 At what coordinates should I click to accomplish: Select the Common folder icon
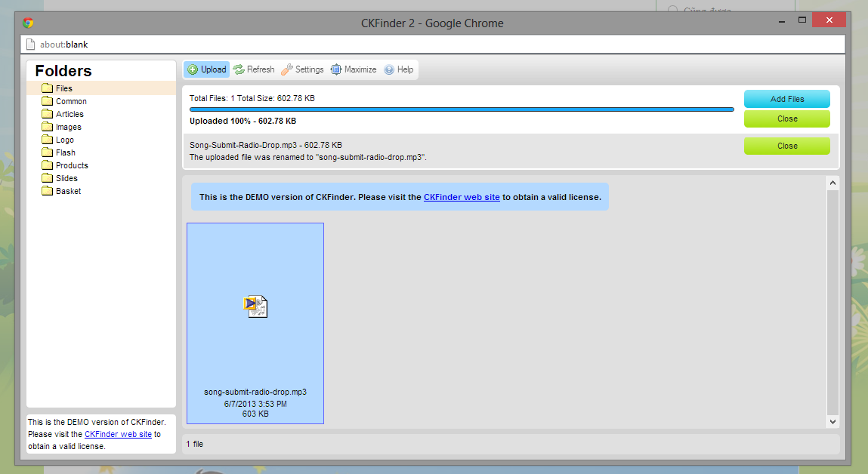(x=47, y=100)
